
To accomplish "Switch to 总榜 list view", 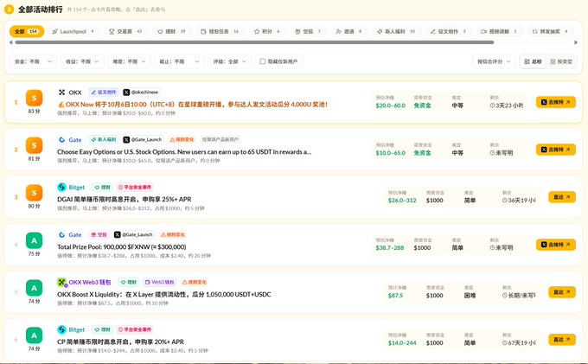I will (x=533, y=61).
